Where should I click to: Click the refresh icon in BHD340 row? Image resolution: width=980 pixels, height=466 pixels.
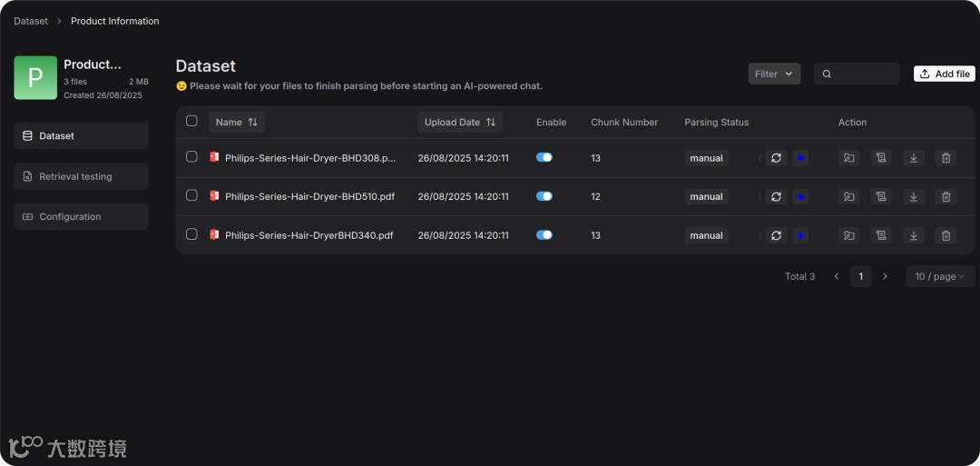click(776, 235)
